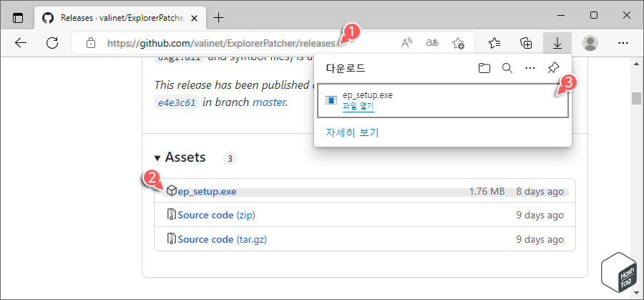Open the Collections panel
The image size is (644, 300).
(x=526, y=43)
